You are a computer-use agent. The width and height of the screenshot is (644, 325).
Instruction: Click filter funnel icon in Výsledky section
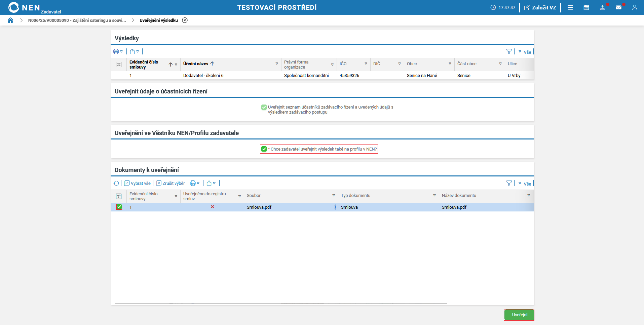[509, 51]
